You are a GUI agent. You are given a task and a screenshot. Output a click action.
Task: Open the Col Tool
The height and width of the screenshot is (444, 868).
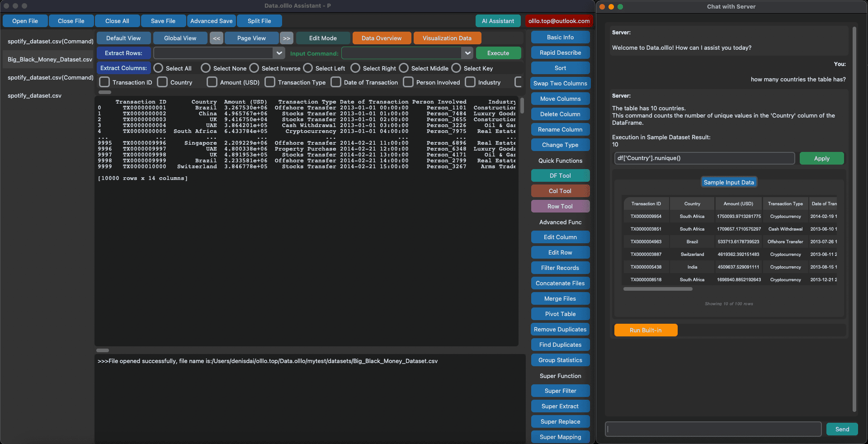[x=560, y=191]
